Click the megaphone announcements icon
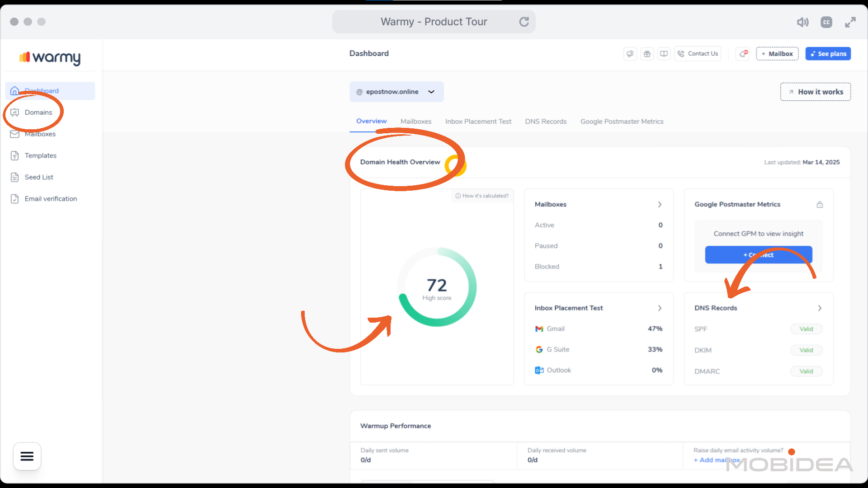 point(630,54)
